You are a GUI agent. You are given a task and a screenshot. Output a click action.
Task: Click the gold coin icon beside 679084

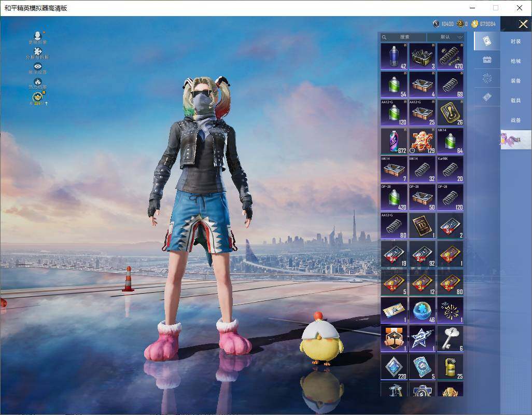click(x=474, y=24)
